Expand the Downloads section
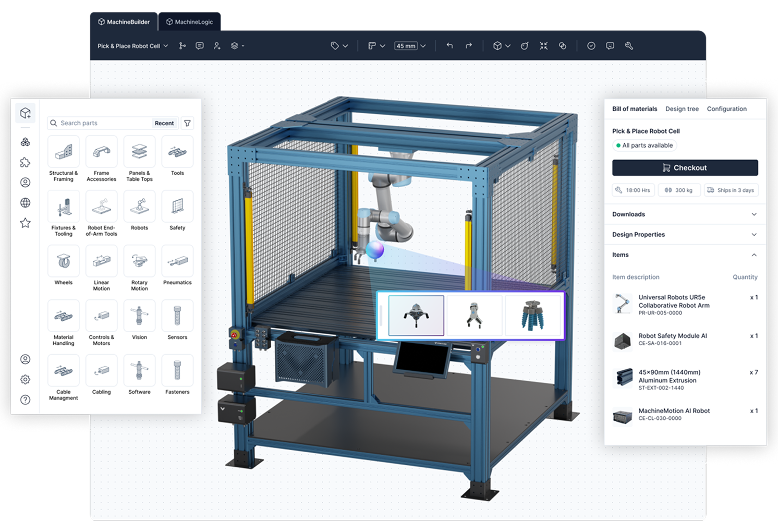Viewport: 778px width, 532px height. pos(685,214)
